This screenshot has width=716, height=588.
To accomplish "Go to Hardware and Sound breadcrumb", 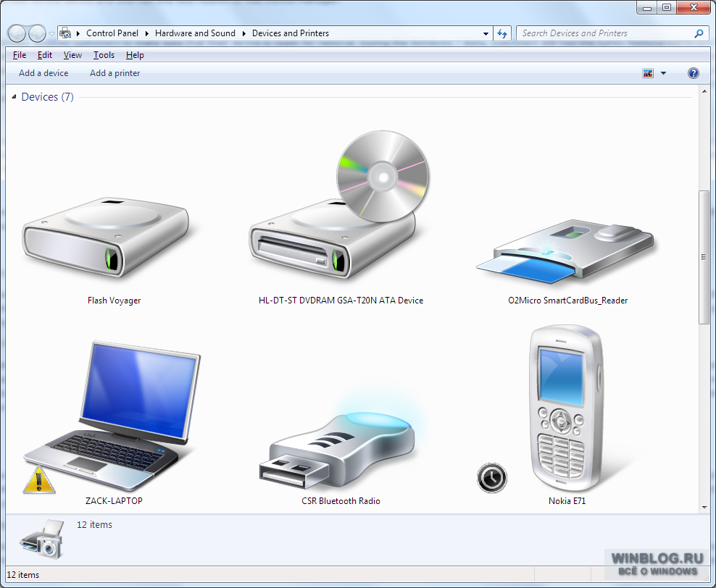I will tap(195, 33).
